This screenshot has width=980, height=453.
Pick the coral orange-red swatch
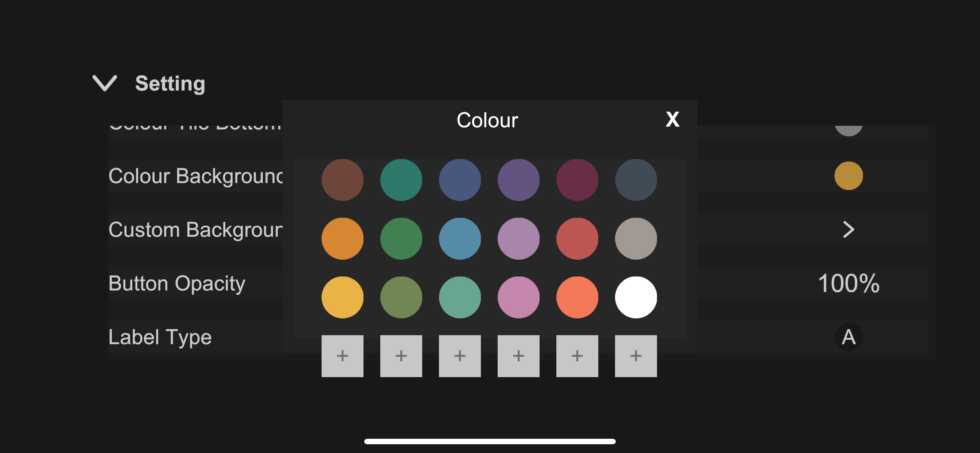[x=577, y=297]
